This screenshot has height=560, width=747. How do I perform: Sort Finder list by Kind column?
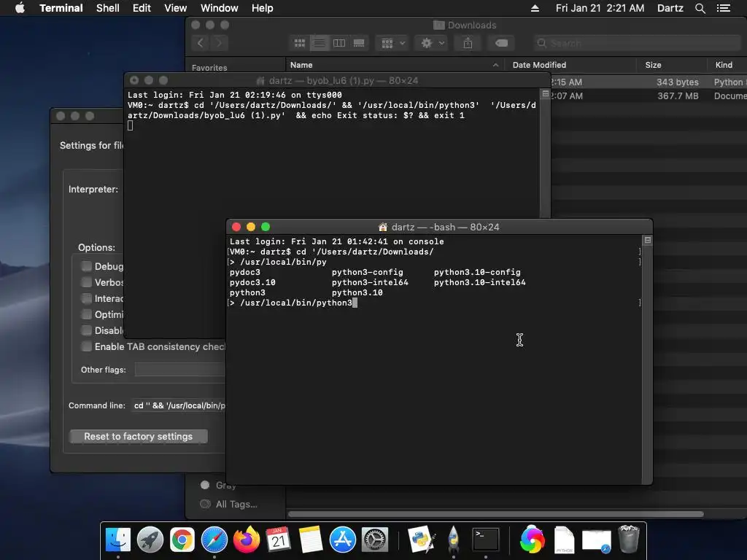(x=727, y=65)
